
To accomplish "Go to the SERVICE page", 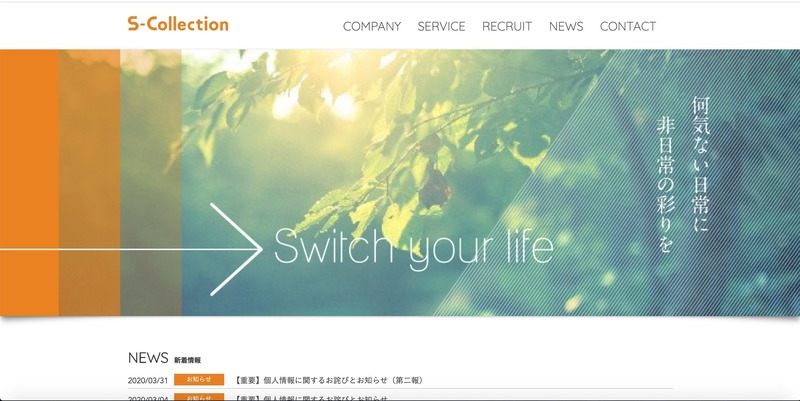I will pyautogui.click(x=441, y=27).
